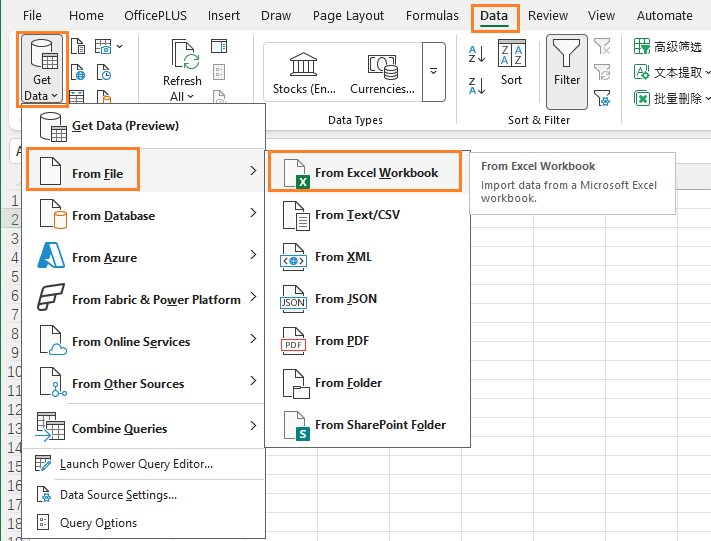
Task: Select the Data ribbon tab
Action: tap(494, 17)
